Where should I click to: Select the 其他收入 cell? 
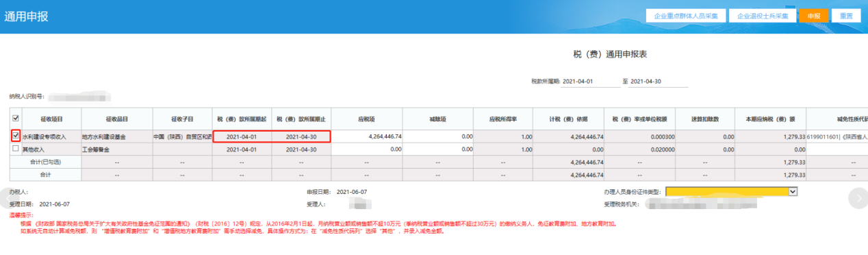pyautogui.click(x=51, y=149)
